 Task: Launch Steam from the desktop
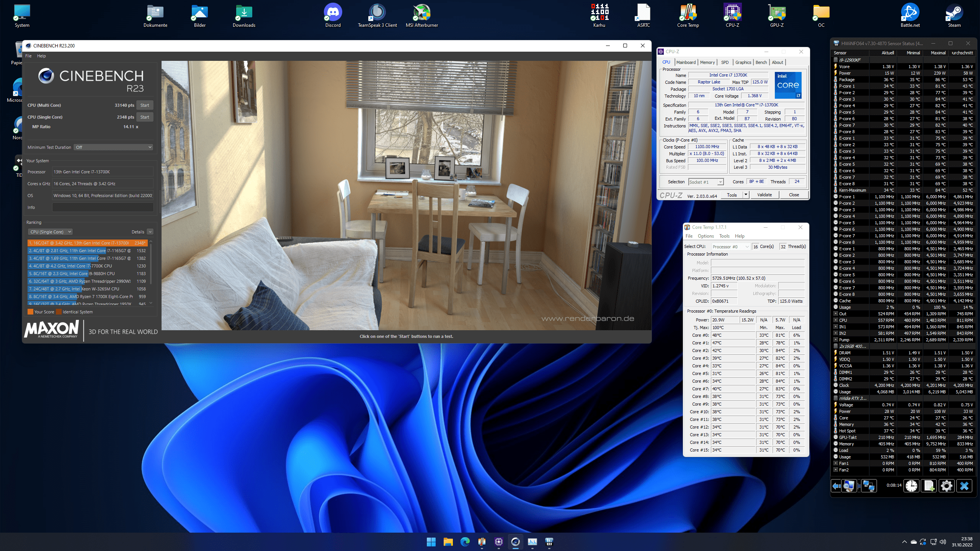(954, 15)
